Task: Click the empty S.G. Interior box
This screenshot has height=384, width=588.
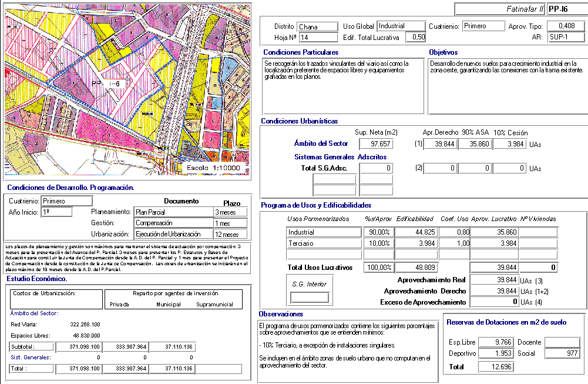Action: click(x=310, y=298)
